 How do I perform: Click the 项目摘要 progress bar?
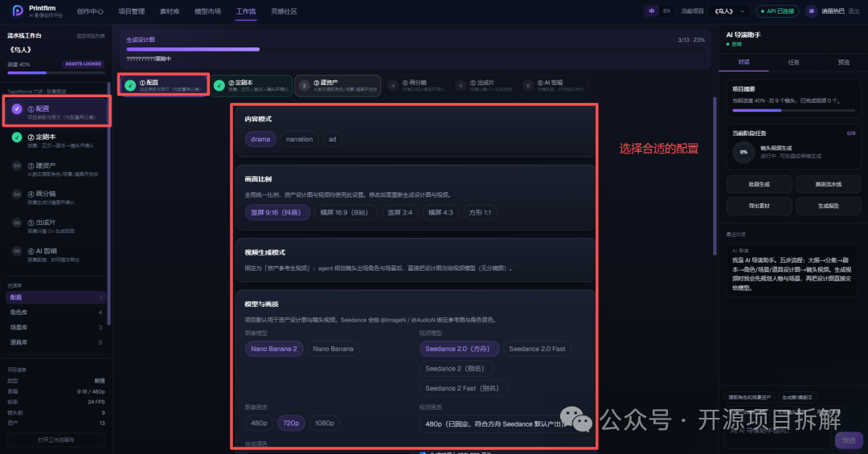tap(793, 110)
